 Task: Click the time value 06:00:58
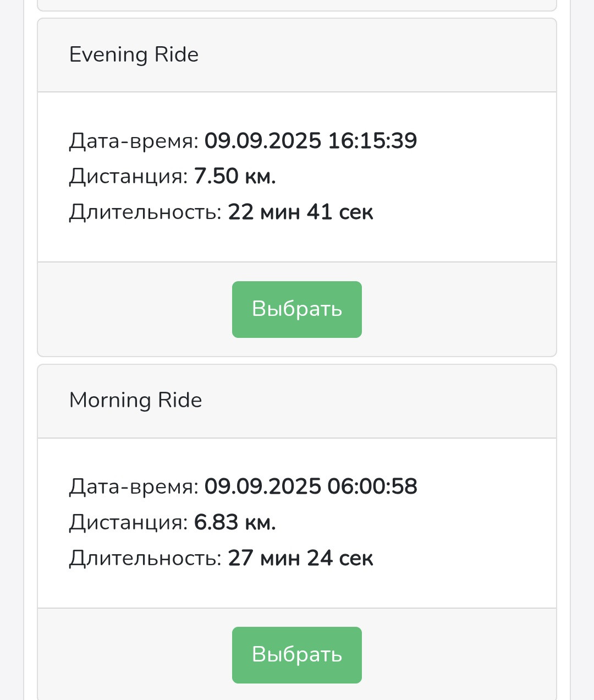coord(372,486)
